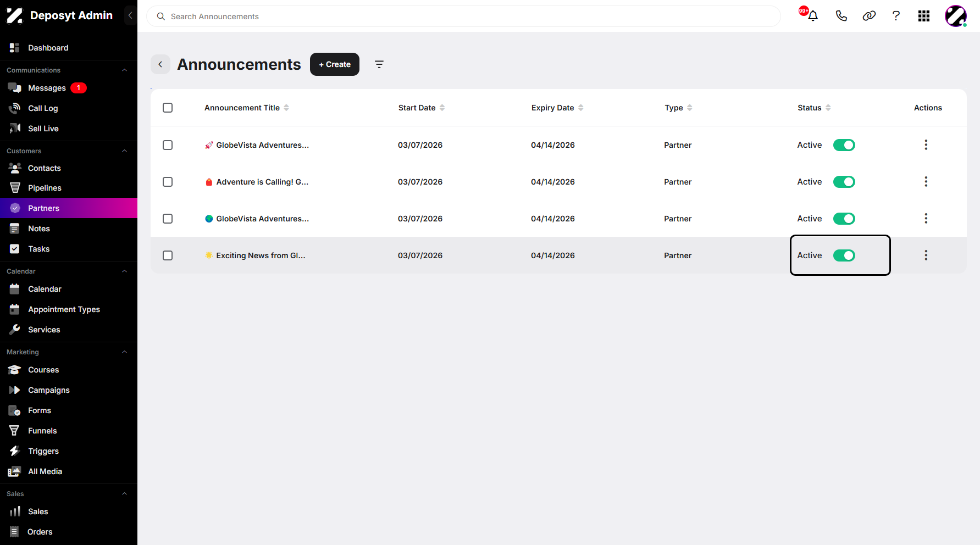Sort by Start Date arrows
This screenshot has width=980, height=545.
click(442, 108)
